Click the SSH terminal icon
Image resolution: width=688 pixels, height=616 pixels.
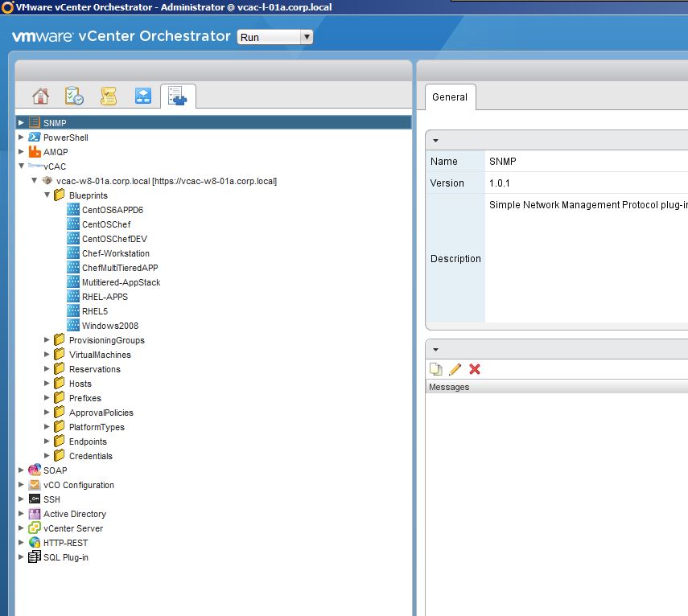pos(35,499)
